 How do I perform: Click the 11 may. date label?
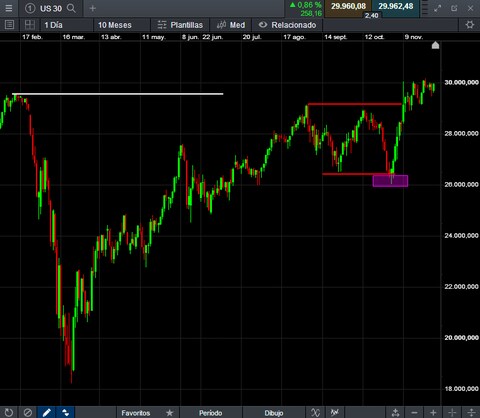coord(154,37)
